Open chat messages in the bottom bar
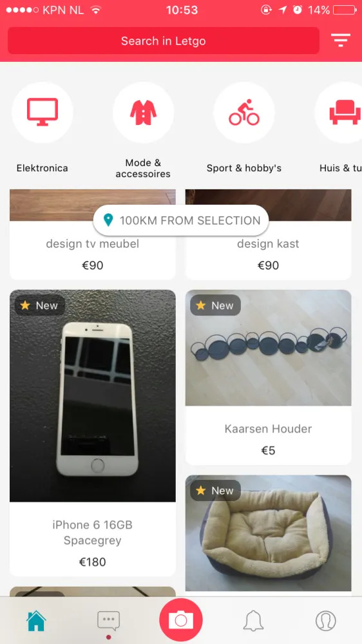 [x=108, y=621]
